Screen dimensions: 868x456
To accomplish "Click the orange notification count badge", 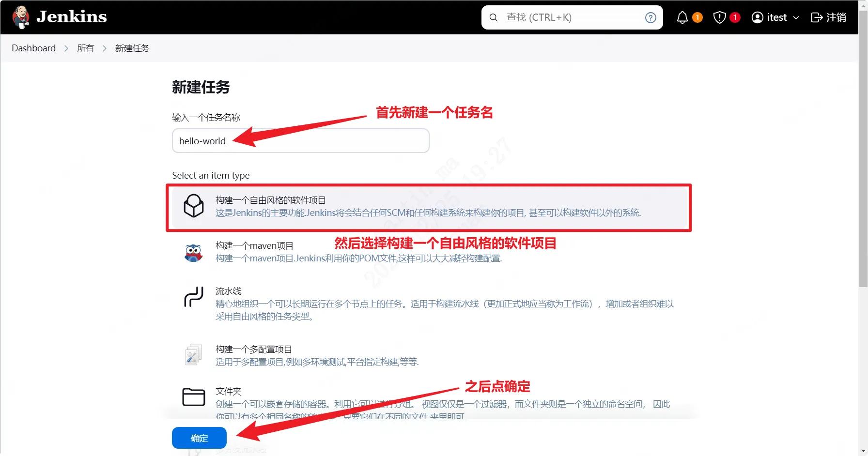I will (697, 17).
